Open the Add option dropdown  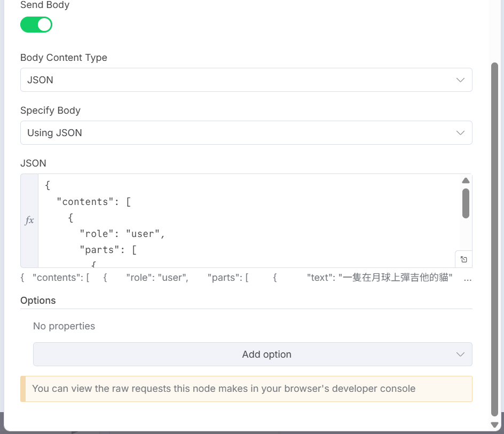coord(253,354)
